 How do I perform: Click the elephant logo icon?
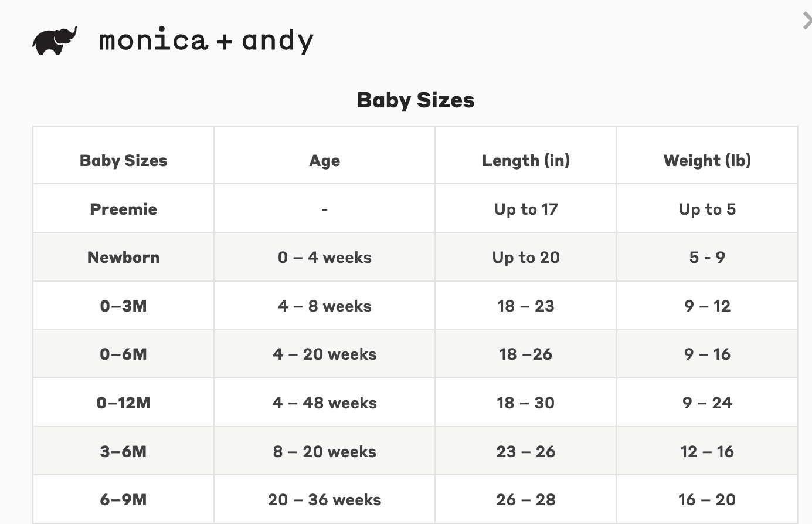click(55, 40)
